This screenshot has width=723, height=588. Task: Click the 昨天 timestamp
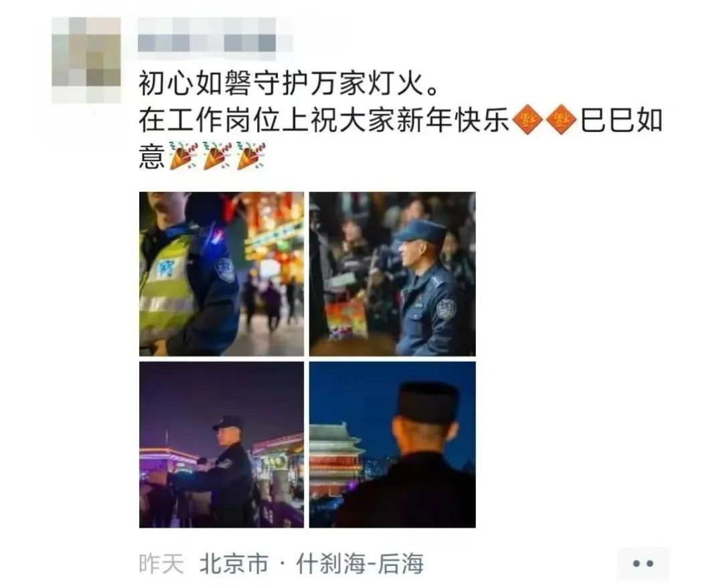[x=161, y=563]
